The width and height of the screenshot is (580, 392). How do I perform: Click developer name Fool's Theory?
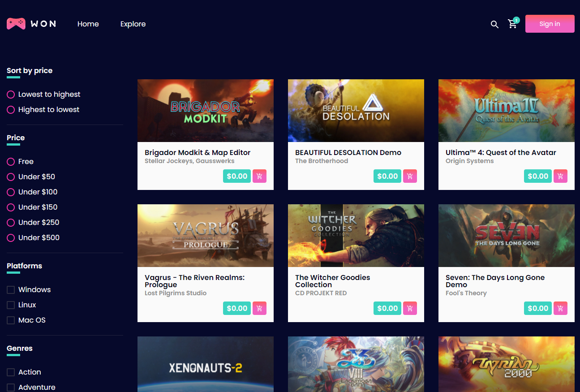pos(466,293)
